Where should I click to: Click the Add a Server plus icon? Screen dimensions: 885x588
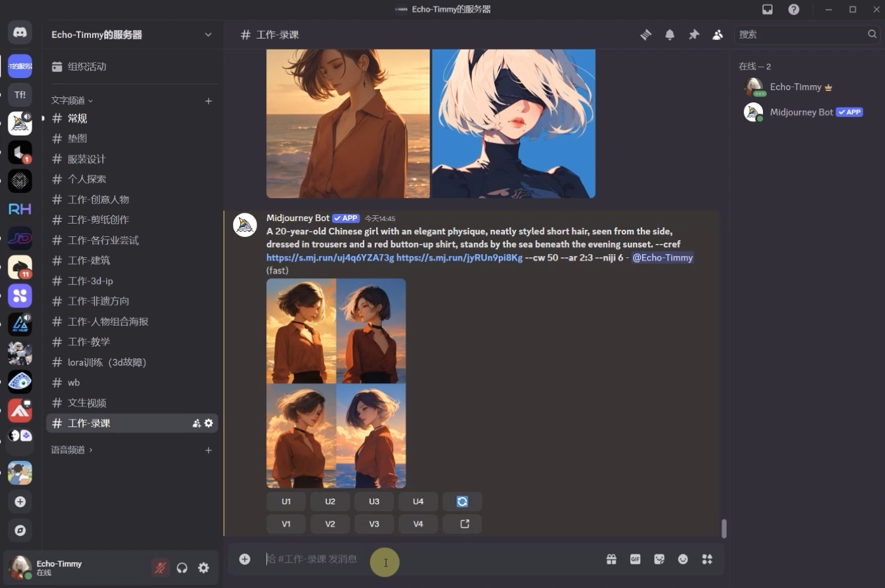point(20,502)
